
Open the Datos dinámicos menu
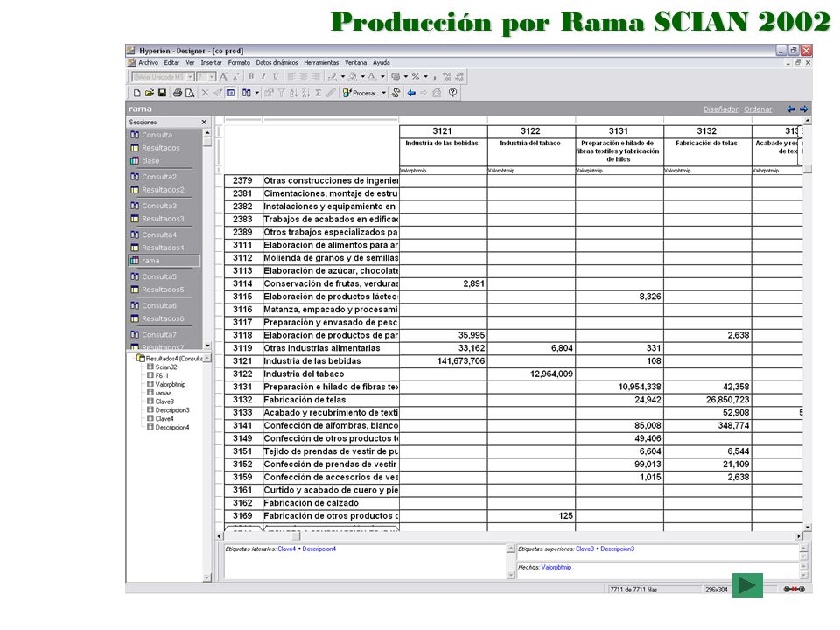[x=276, y=63]
